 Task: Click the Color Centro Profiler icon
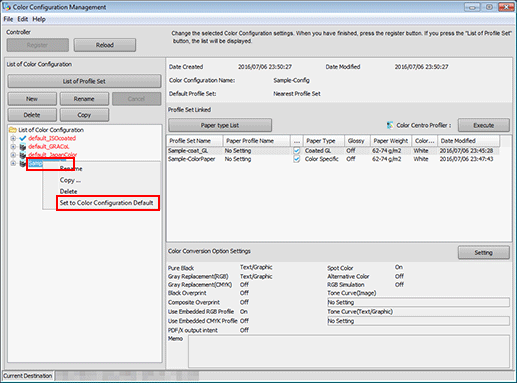tap(389, 125)
